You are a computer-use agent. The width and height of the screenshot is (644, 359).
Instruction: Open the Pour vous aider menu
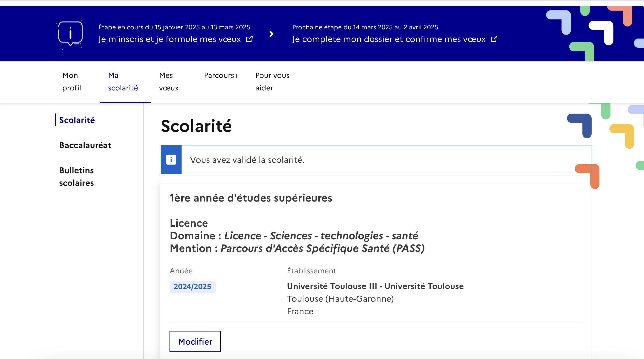(x=272, y=81)
